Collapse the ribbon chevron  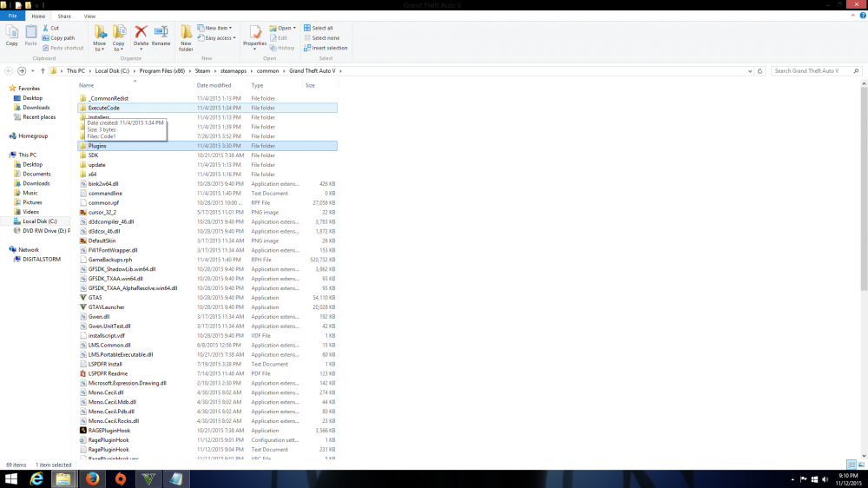pos(852,16)
